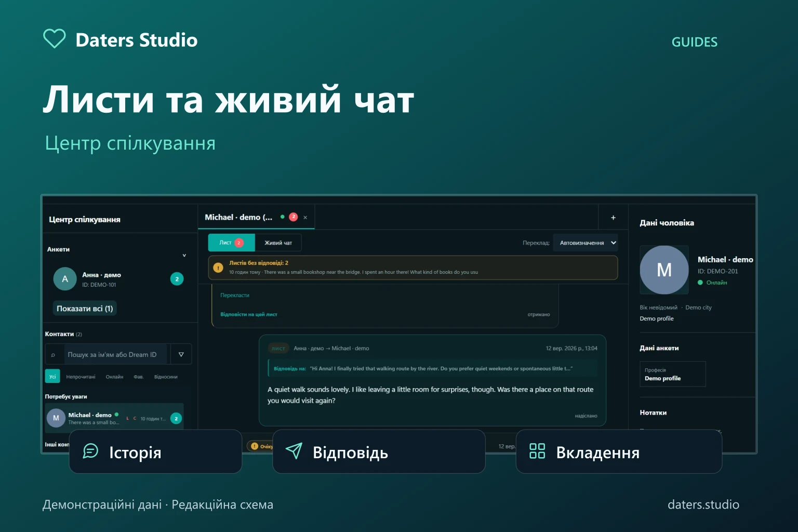The height and width of the screenshot is (532, 798).
Task: Click the ID: DEMO-201 text
Action: click(x=717, y=271)
